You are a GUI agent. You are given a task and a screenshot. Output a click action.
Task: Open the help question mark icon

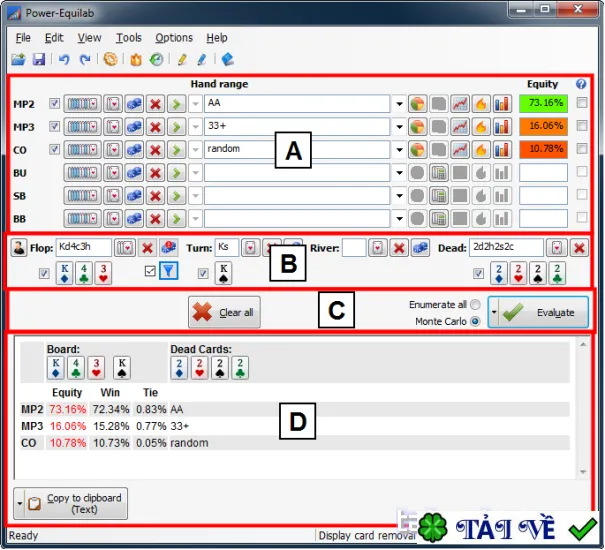581,84
